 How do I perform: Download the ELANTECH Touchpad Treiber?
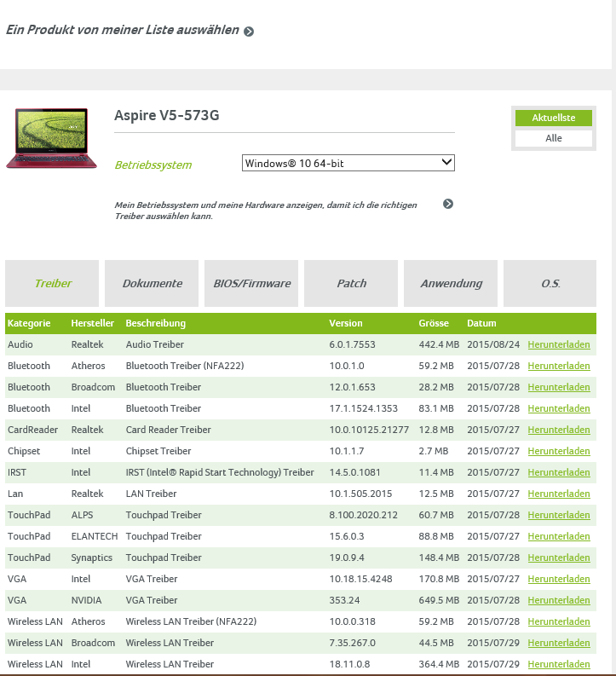559,536
